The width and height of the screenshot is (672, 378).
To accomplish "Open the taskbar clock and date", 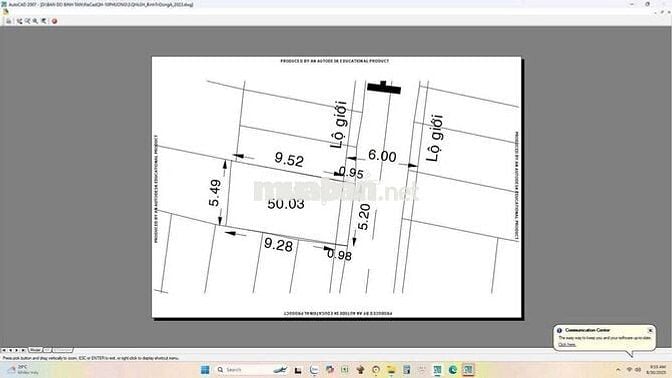I will tap(657, 369).
